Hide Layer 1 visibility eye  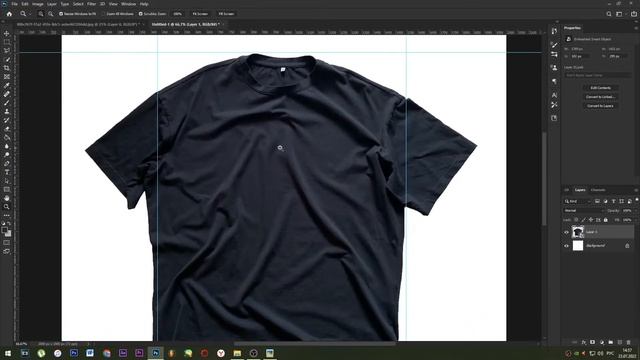566,232
